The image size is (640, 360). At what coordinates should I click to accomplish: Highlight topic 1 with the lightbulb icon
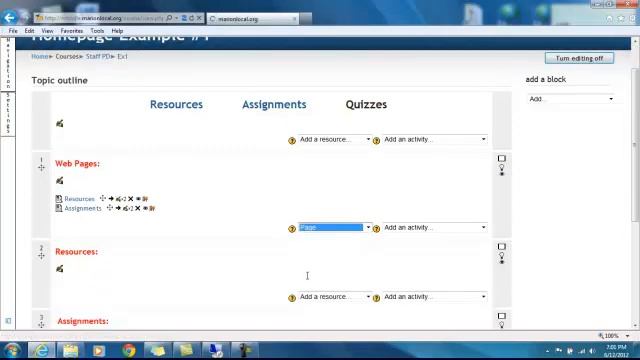(502, 167)
